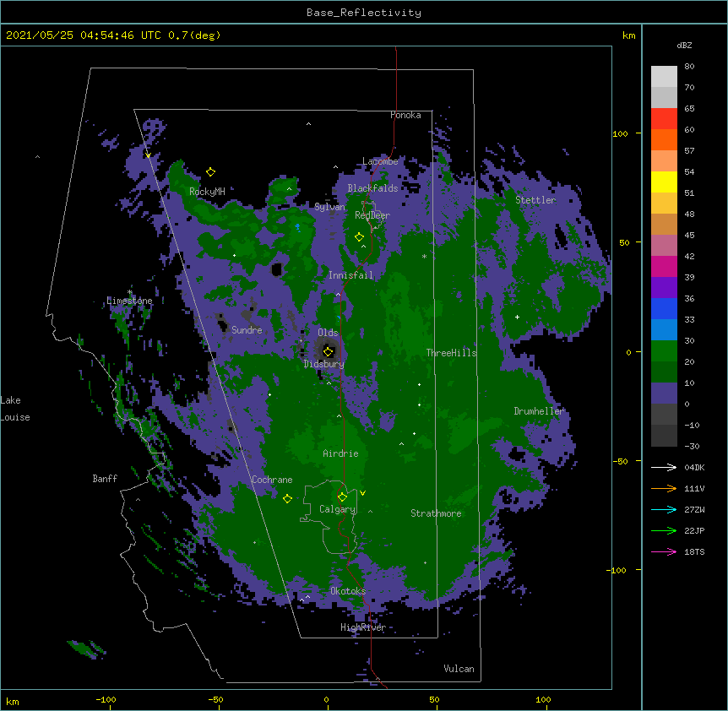Viewport: 728px width, 711px height.
Task: Select the violet-purple swatch in dBZ scale
Action: tap(664, 287)
